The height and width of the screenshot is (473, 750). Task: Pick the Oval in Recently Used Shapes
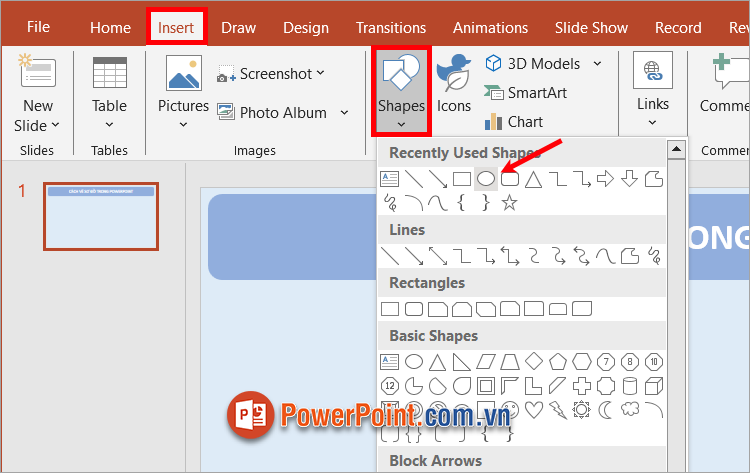(x=485, y=179)
